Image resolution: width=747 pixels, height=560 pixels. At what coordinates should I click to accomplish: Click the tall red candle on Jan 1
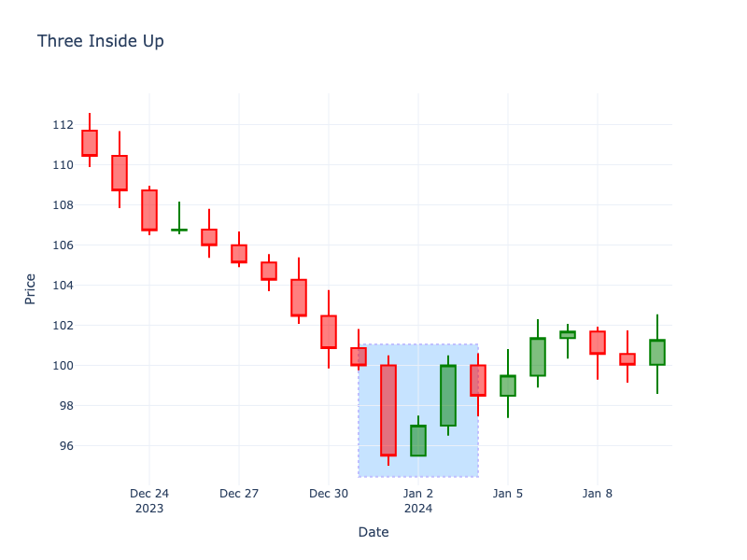click(x=388, y=410)
